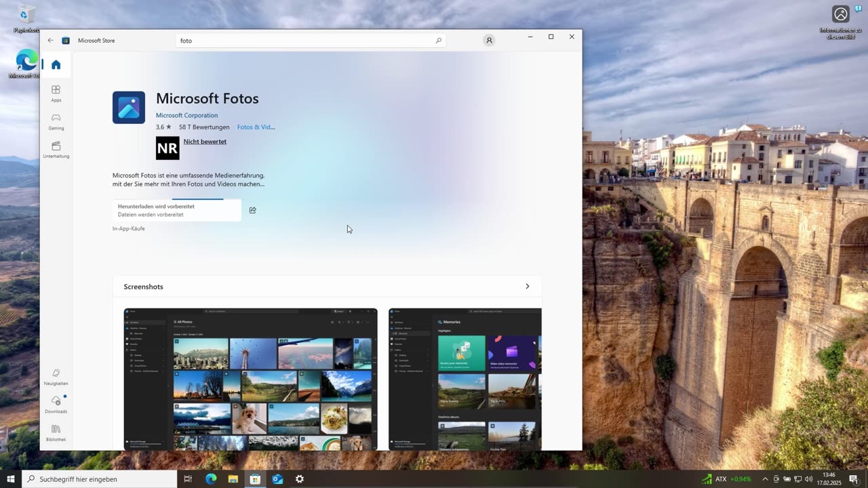Click the NR rating badge
This screenshot has height=488, width=868.
(x=167, y=148)
